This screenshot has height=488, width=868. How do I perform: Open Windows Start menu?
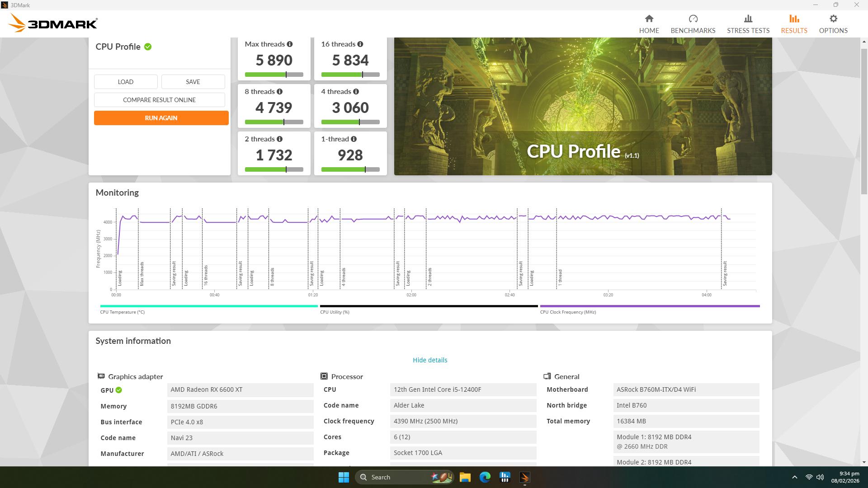pyautogui.click(x=344, y=477)
